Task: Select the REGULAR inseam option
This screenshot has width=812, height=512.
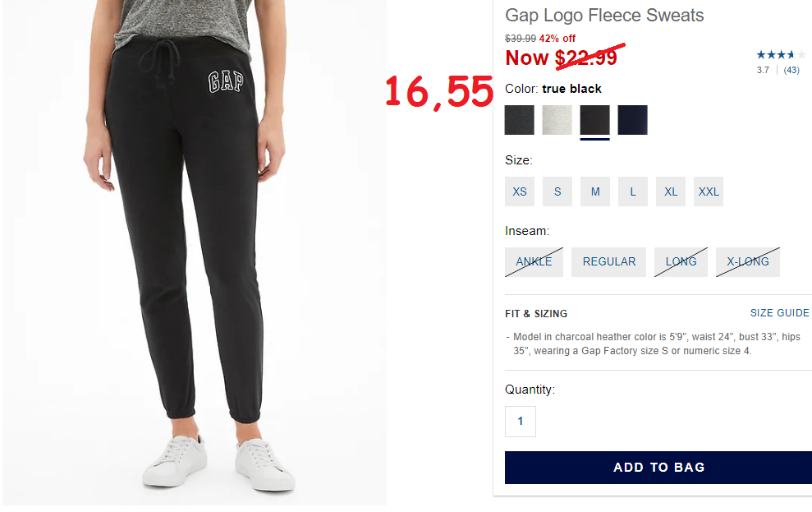Action: pos(609,261)
